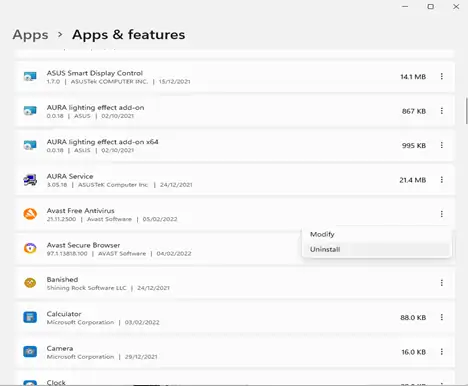
Task: Select the Banished app name
Action: [x=62, y=279]
